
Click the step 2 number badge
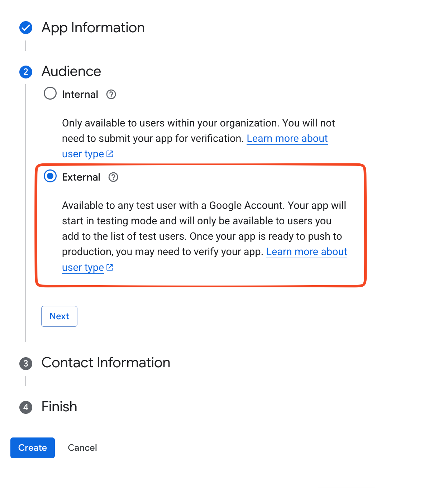coord(26,72)
